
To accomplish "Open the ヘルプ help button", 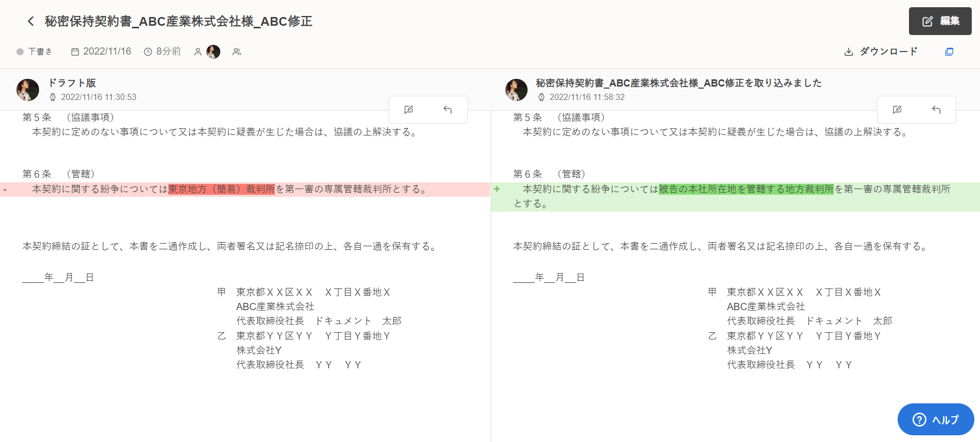I will (935, 419).
